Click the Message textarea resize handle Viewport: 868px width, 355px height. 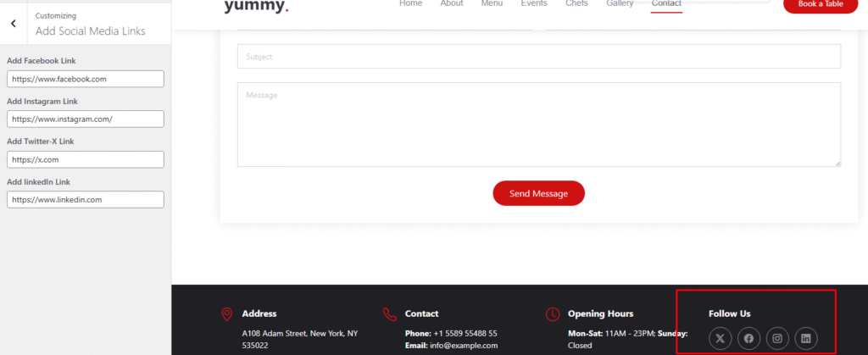837,164
